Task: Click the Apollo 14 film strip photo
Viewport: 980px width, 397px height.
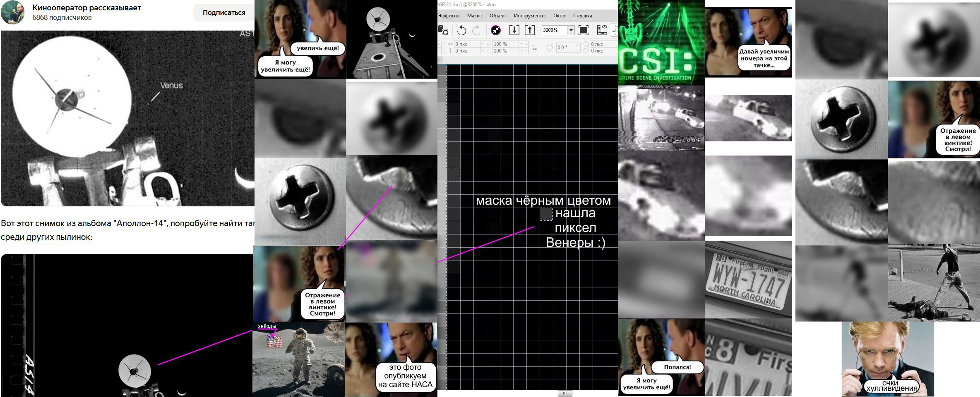Action: [127, 325]
